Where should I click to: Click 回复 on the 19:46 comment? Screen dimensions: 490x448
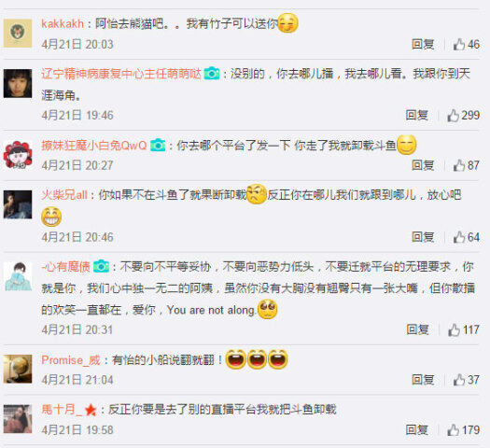click(x=416, y=116)
